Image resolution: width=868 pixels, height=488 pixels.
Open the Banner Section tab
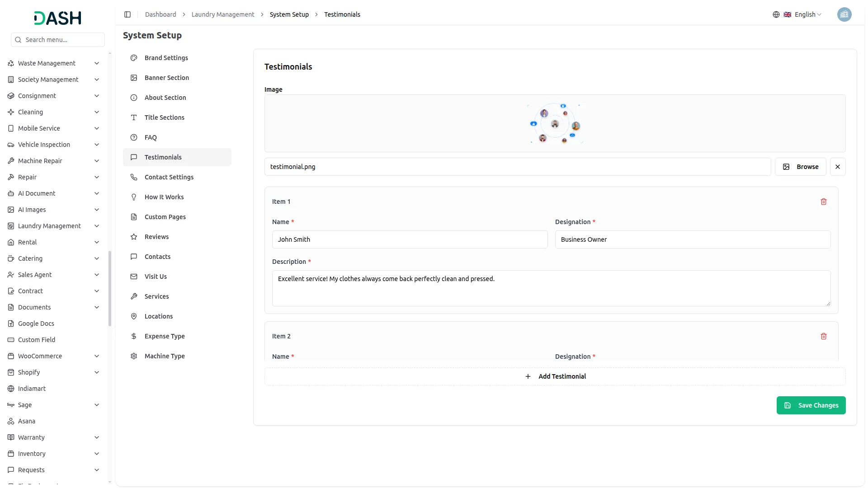point(166,77)
